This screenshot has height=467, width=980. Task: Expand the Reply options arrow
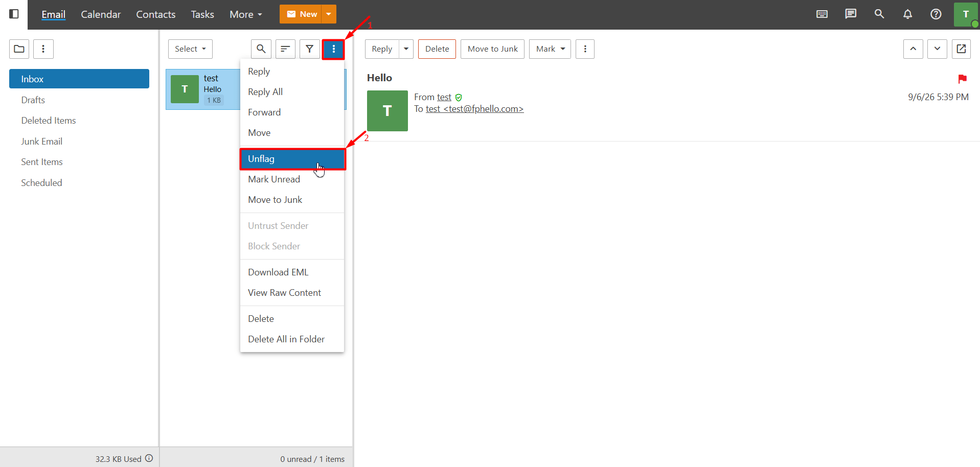[406, 49]
